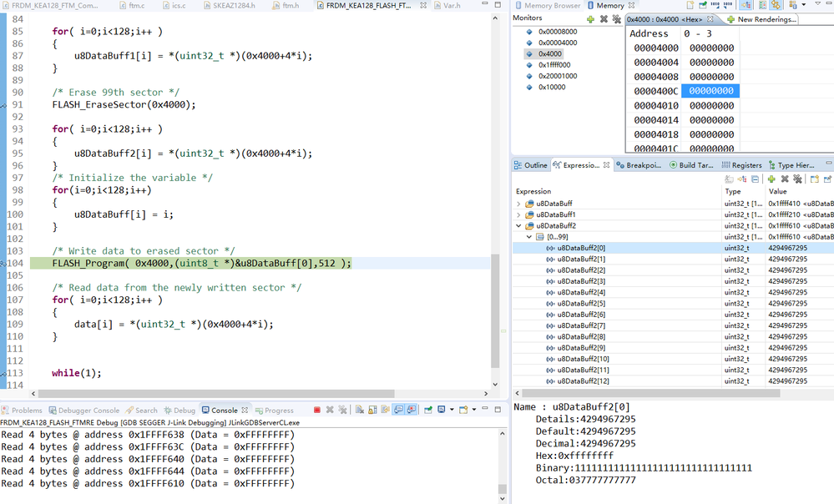Click the FLASH_Program call on line 104
The width and height of the screenshot is (834, 504).
click(201, 263)
